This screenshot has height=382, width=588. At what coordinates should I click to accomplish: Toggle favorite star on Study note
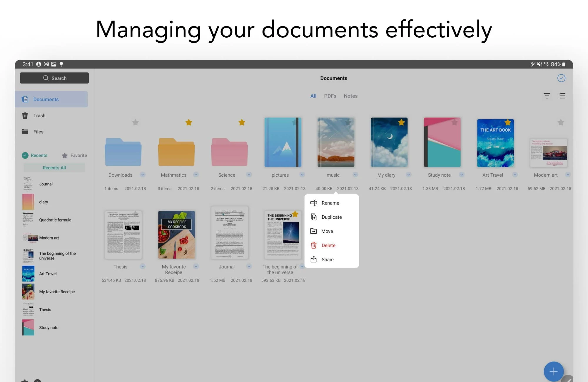[455, 122]
